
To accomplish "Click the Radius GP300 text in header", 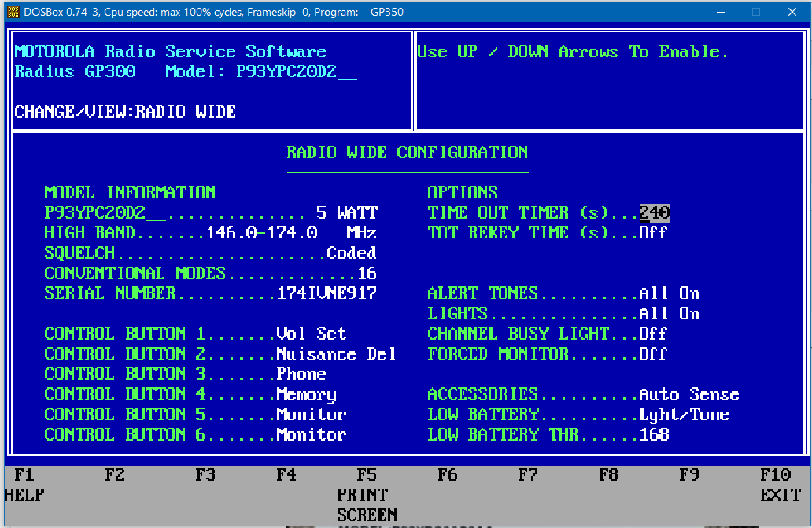I will pyautogui.click(x=75, y=72).
